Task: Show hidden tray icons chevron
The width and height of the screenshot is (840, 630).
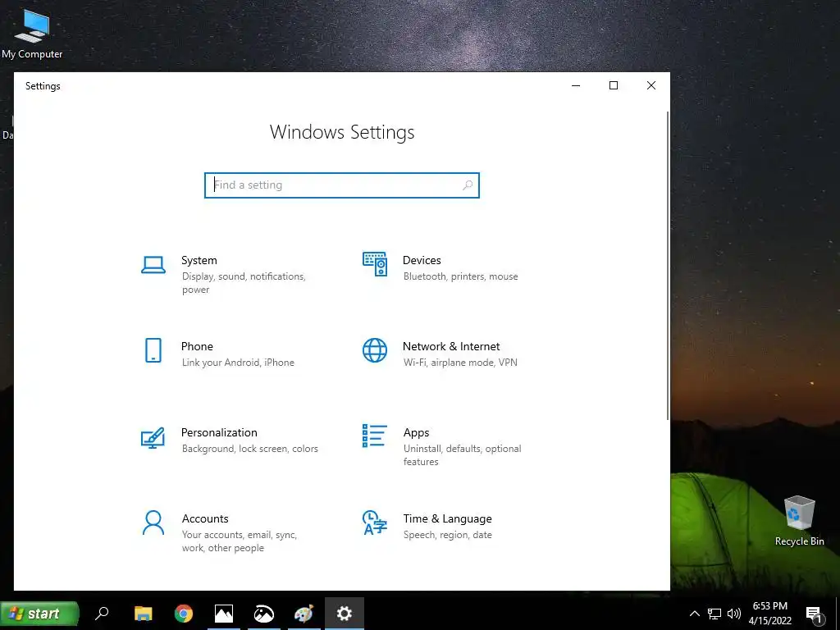Action: tap(694, 614)
